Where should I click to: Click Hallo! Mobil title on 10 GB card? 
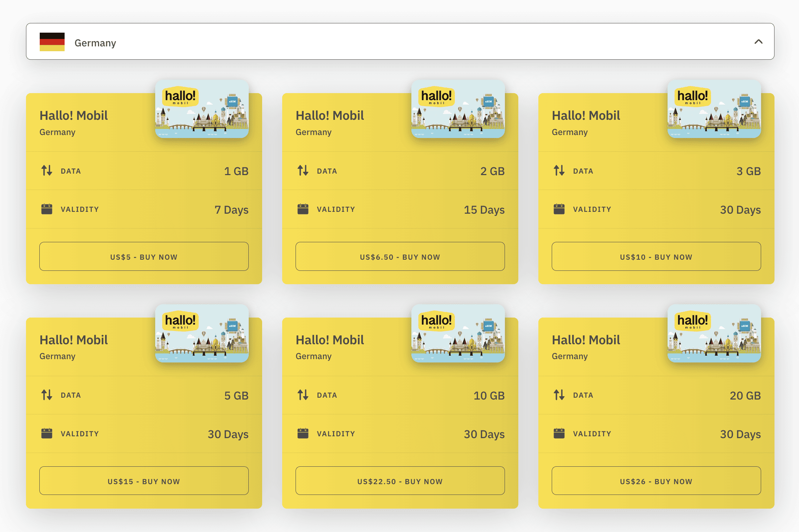pos(330,340)
